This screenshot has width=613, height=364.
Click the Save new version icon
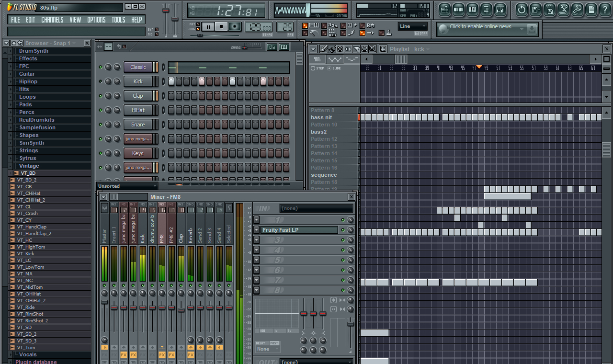(535, 9)
